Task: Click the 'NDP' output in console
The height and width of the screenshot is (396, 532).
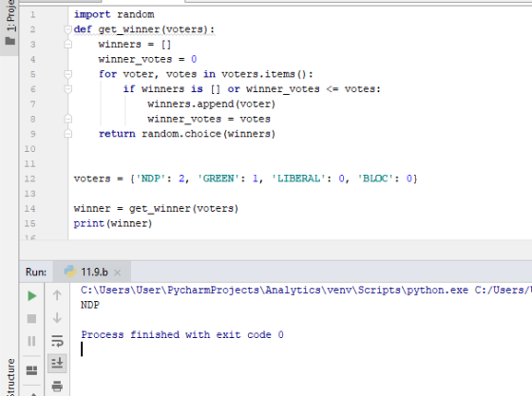Action: tap(90, 305)
